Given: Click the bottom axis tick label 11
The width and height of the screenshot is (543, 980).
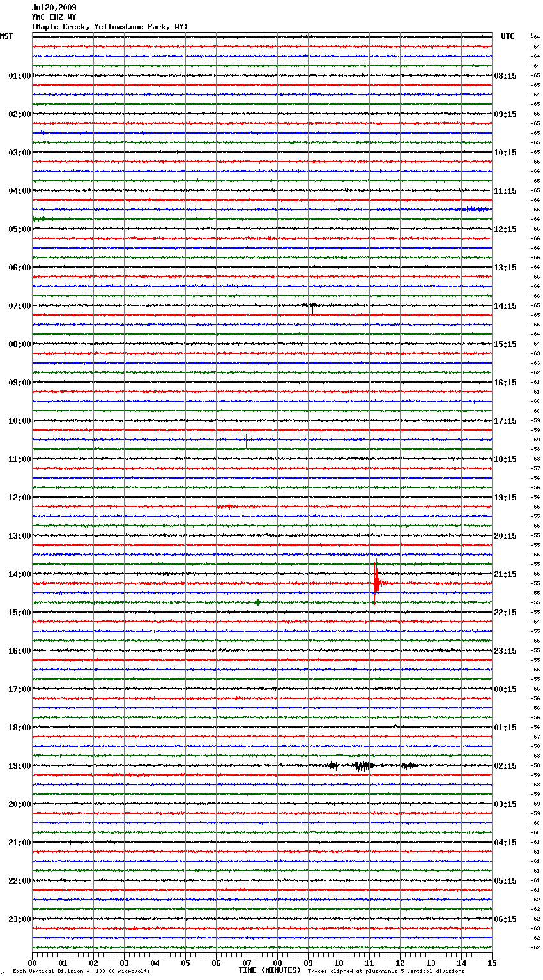Looking at the screenshot, I should click(369, 963).
